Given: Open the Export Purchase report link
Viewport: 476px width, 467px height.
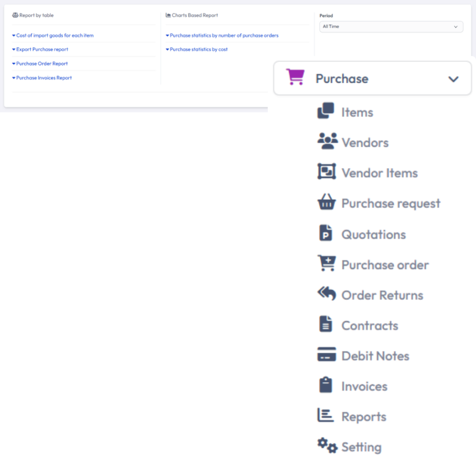Looking at the screenshot, I should [x=42, y=49].
